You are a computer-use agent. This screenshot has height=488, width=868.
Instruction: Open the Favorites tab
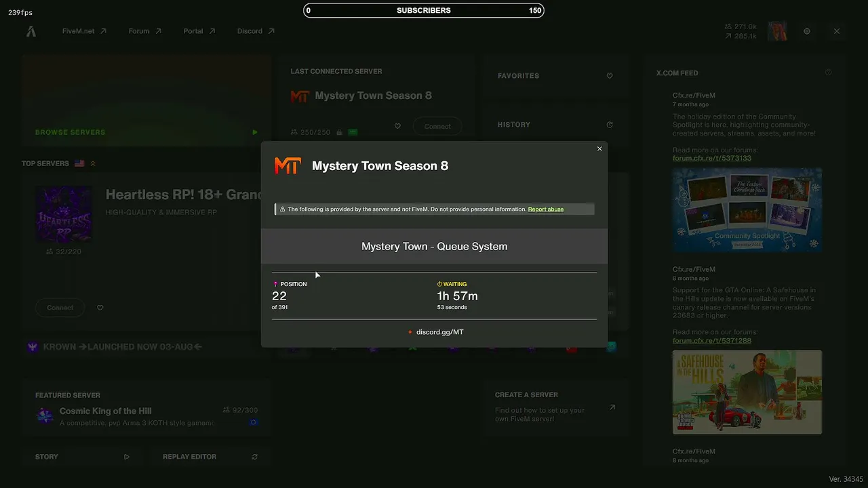[555, 76]
